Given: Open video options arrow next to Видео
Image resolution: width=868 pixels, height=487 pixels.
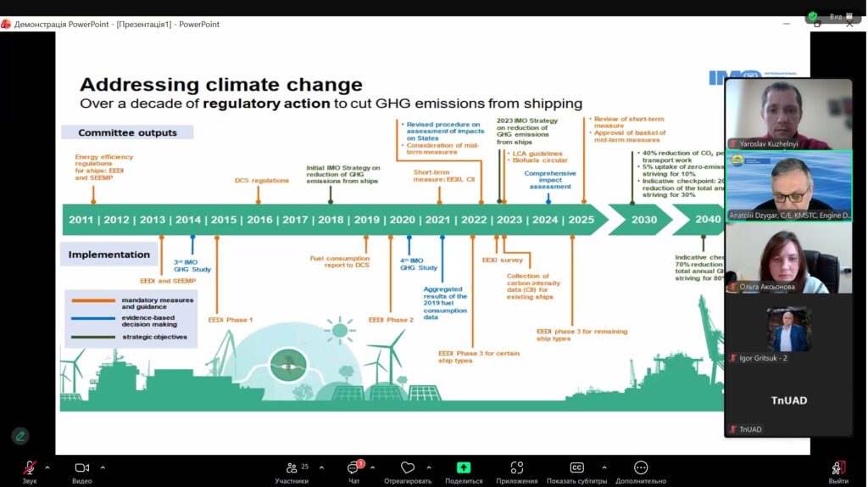Looking at the screenshot, I should 103,467.
